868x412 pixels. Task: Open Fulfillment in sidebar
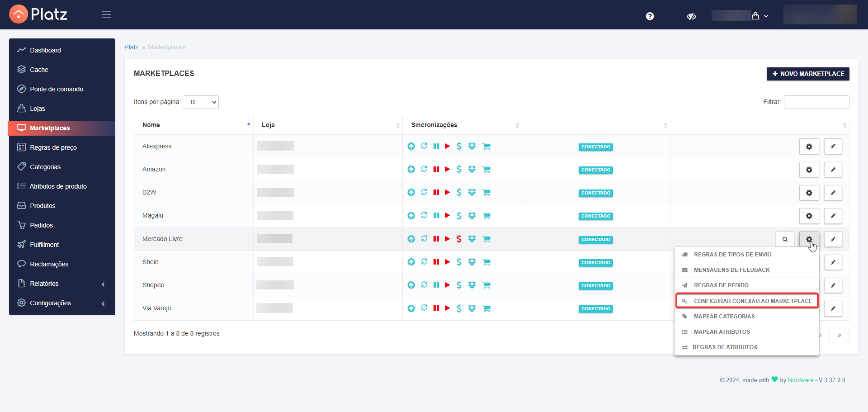62,245
